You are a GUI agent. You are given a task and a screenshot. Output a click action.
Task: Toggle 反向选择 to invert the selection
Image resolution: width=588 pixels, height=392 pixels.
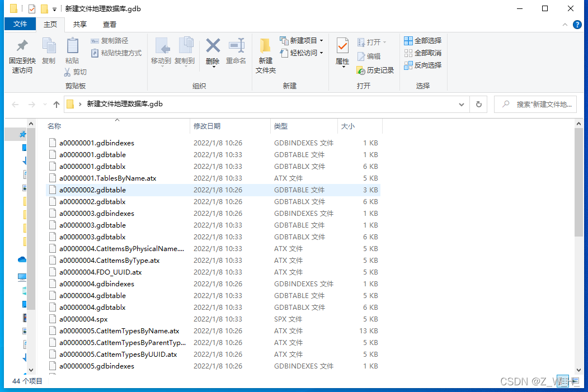[422, 65]
